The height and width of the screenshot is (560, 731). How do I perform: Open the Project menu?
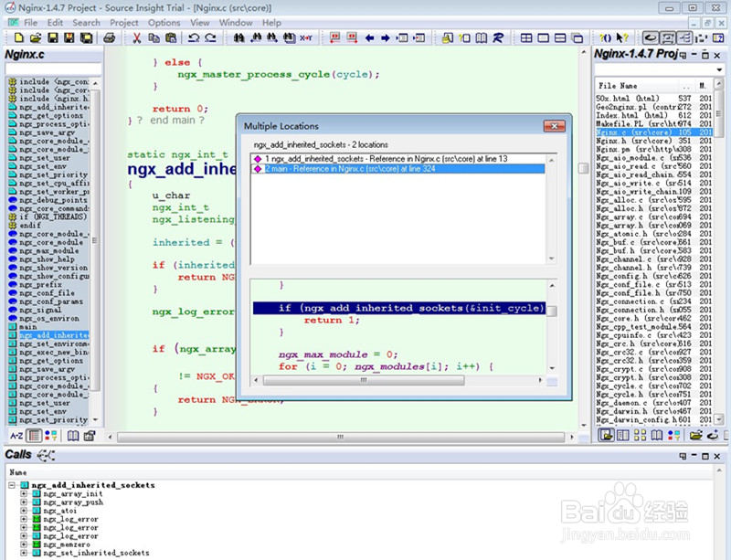pyautogui.click(x=124, y=22)
